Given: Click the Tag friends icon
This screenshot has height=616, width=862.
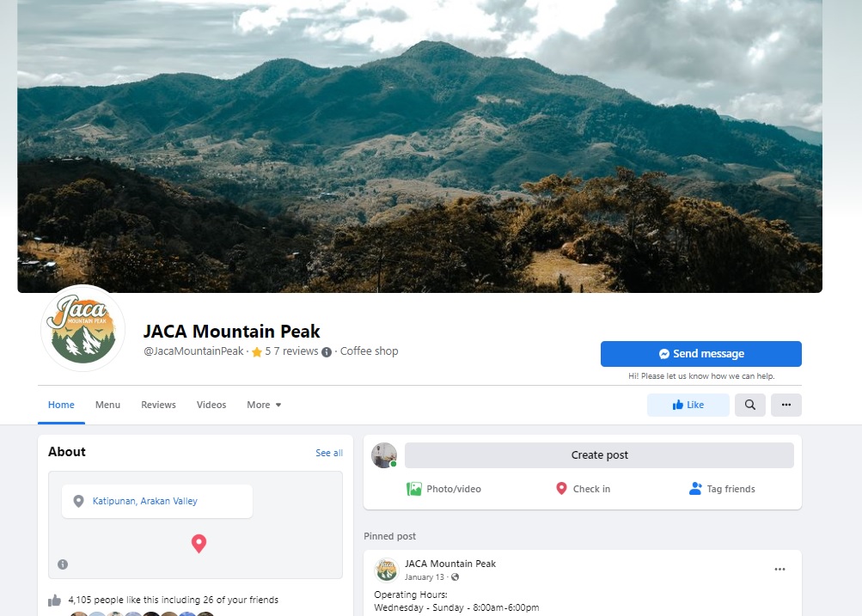Looking at the screenshot, I should [695, 489].
